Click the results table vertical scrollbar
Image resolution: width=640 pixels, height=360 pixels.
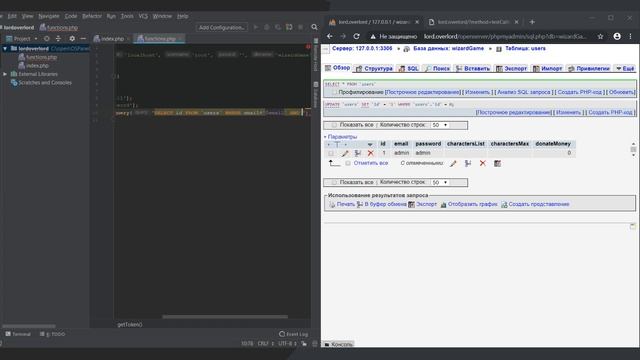tap(633, 149)
